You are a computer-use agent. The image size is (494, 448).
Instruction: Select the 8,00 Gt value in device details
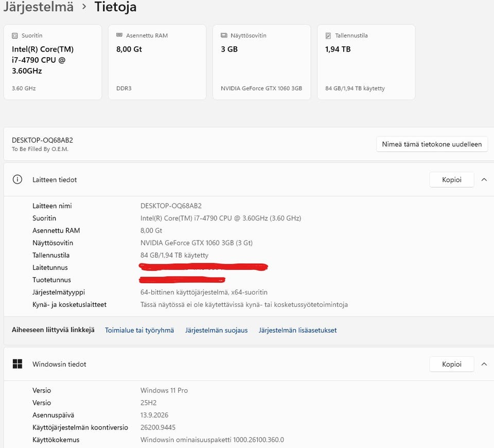(x=151, y=231)
